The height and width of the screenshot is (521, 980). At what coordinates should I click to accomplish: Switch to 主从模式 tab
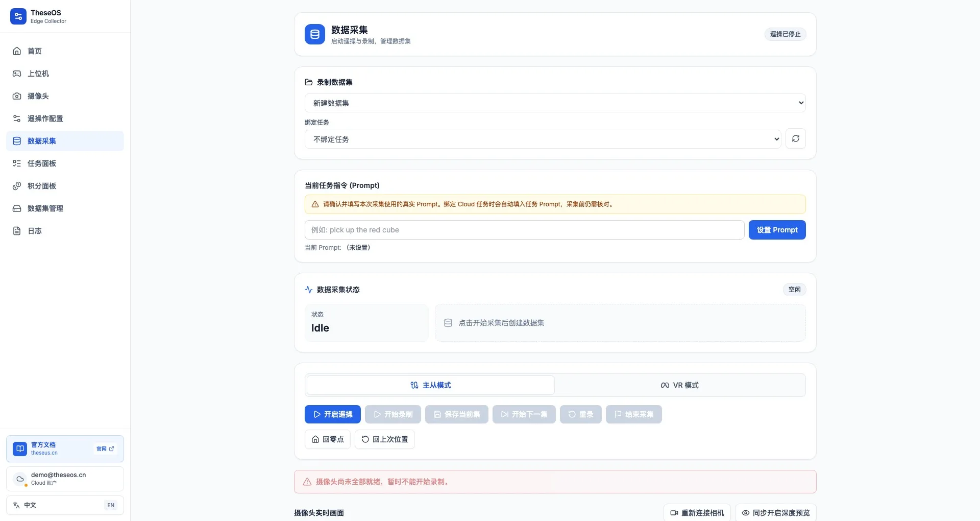(x=431, y=385)
